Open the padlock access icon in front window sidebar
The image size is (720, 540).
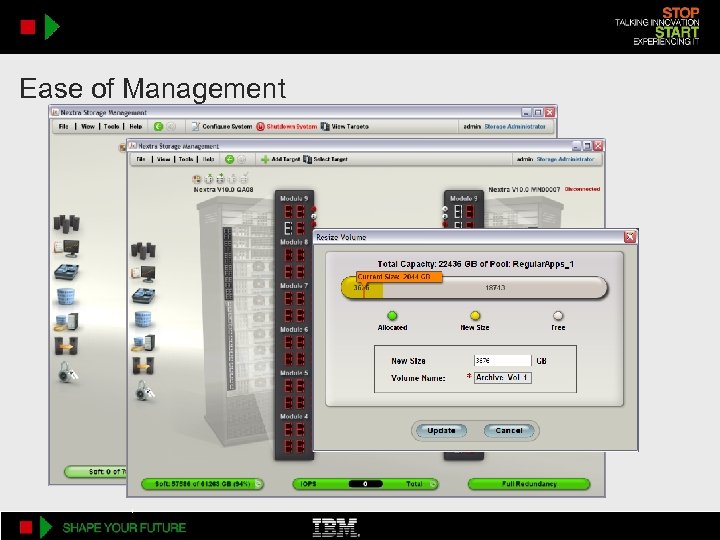click(145, 390)
